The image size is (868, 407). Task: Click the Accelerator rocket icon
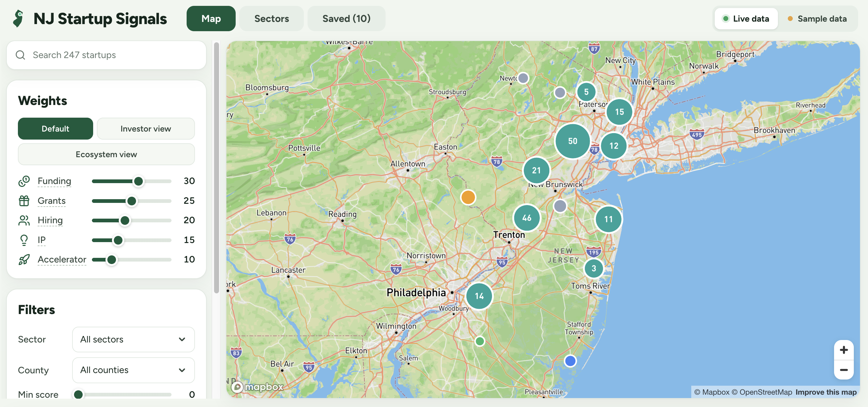click(x=24, y=259)
